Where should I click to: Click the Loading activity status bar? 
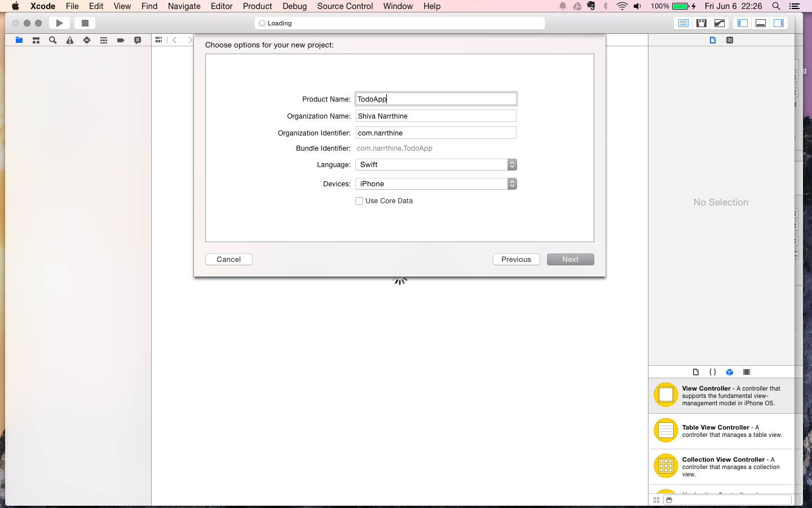coord(400,23)
